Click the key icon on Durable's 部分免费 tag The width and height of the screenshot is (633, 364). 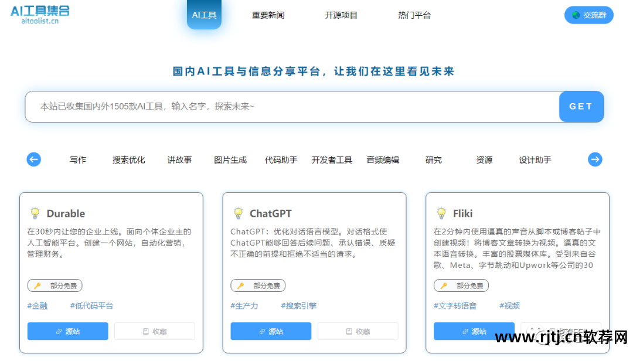pyautogui.click(x=38, y=285)
